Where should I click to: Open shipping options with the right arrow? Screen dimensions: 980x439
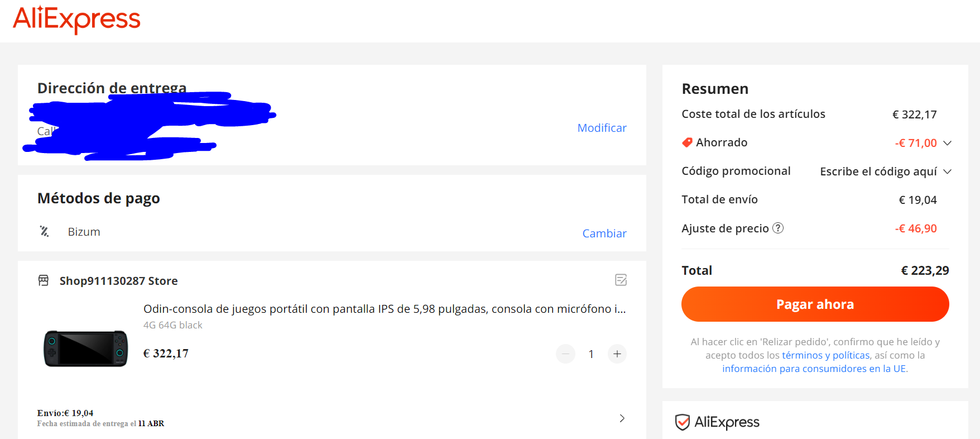tap(622, 418)
